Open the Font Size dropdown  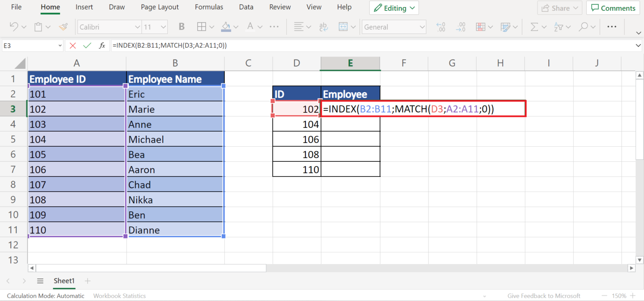pos(154,26)
